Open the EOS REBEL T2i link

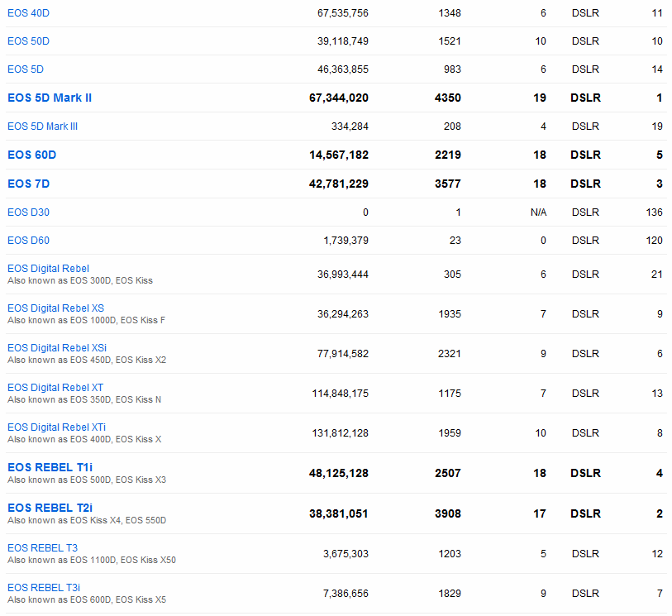[x=50, y=508]
